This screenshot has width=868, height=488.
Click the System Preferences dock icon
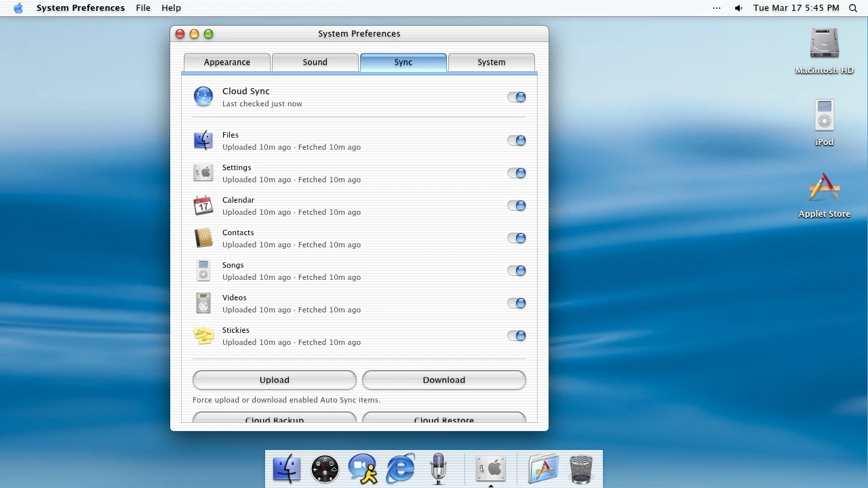[490, 468]
